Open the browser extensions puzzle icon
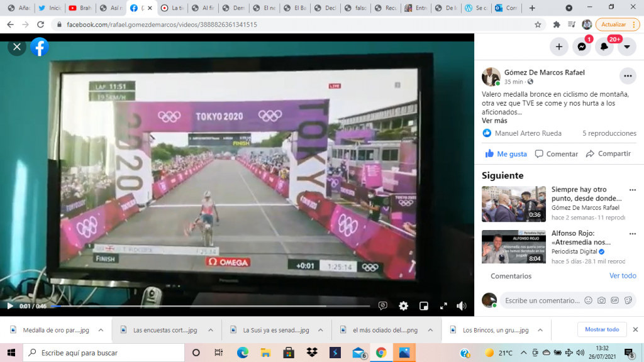 pyautogui.click(x=557, y=25)
